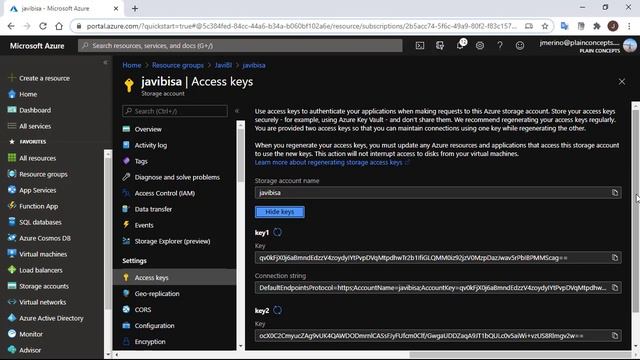Reload the page in the browser
The height and width of the screenshot is (360, 640).
coord(43,26)
